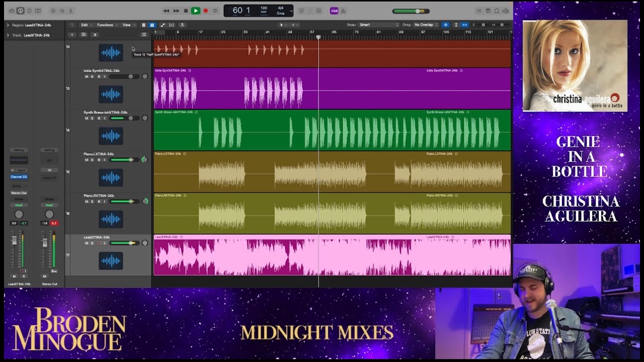The height and width of the screenshot is (362, 644).
Task: Open the LCD display mode dropdown arrow
Action: pos(291,11)
